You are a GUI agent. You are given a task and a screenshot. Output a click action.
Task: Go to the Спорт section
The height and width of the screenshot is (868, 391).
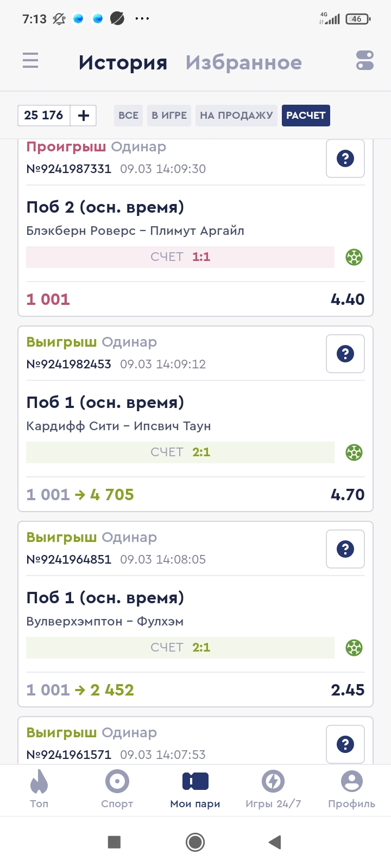pyautogui.click(x=117, y=789)
